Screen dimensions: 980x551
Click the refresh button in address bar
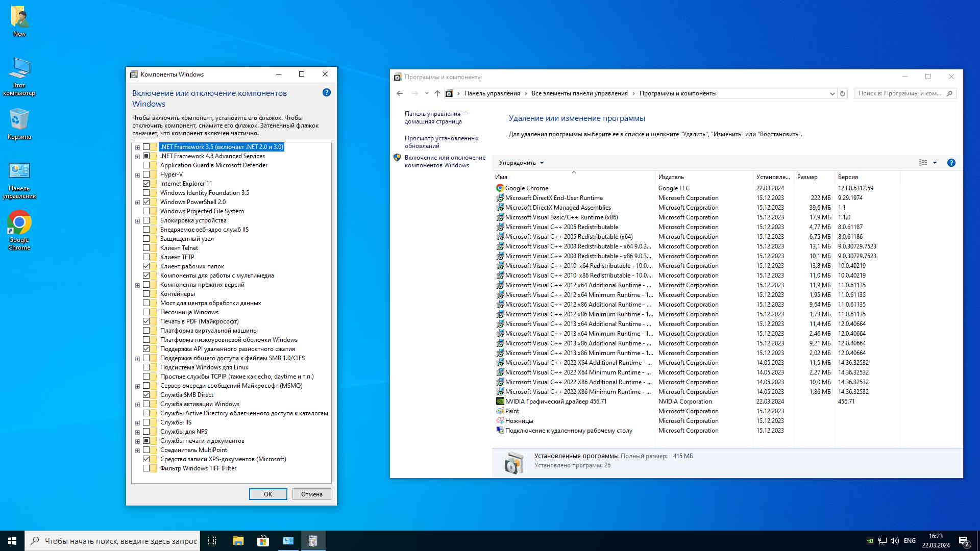pyautogui.click(x=843, y=93)
